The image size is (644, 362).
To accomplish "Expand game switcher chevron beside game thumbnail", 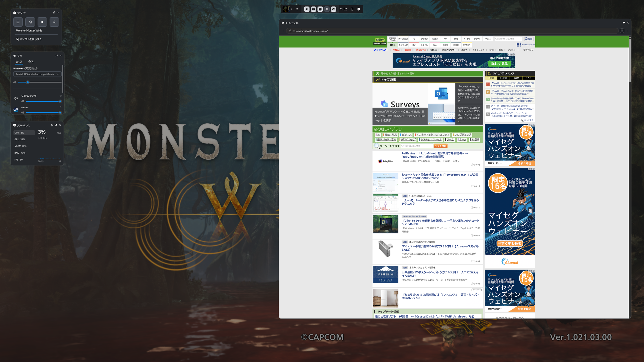I will (292, 9).
